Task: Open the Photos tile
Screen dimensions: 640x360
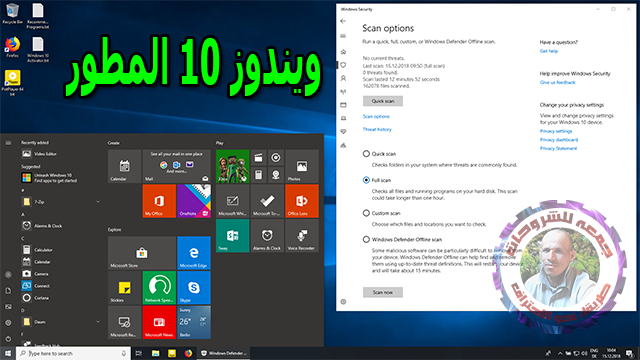Action: [302, 166]
